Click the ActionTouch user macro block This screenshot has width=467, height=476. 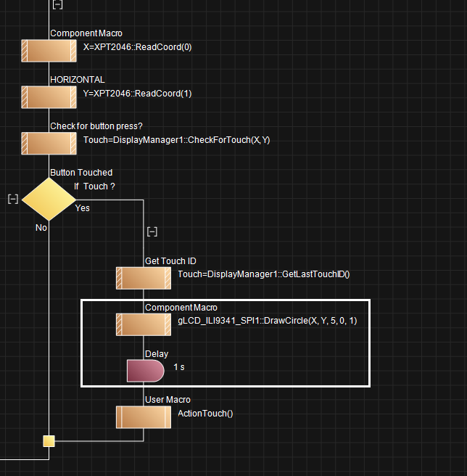tap(144, 416)
